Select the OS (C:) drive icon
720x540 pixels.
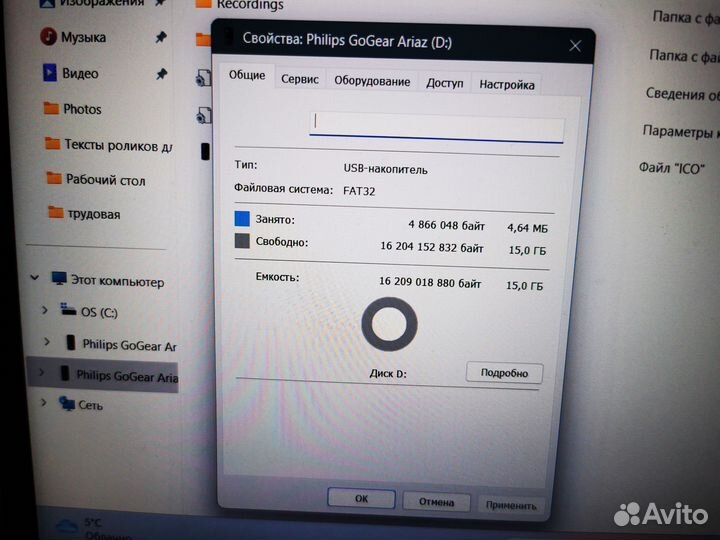(68, 310)
